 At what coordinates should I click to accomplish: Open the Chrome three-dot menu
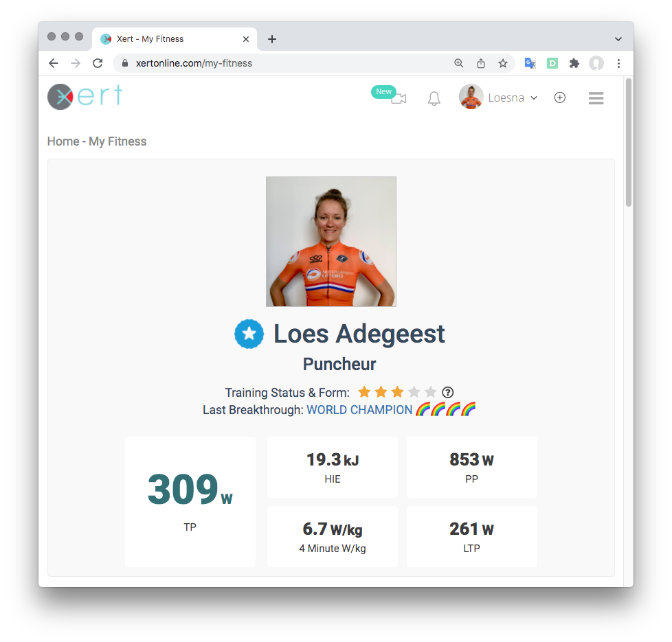(x=618, y=63)
